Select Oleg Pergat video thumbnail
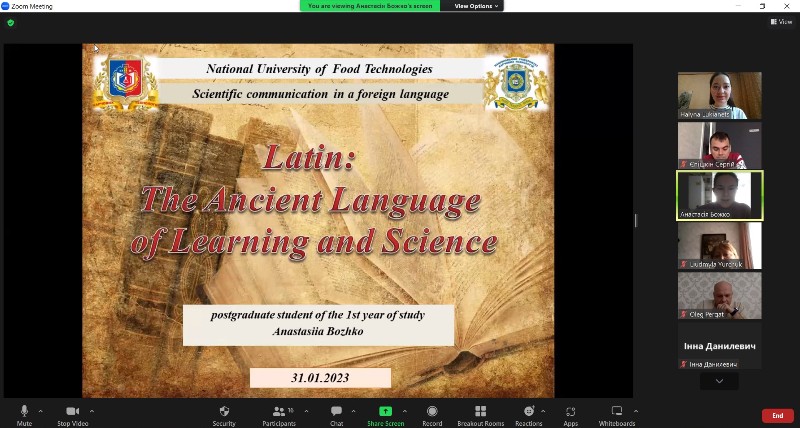This screenshot has height=428, width=800. tap(719, 296)
